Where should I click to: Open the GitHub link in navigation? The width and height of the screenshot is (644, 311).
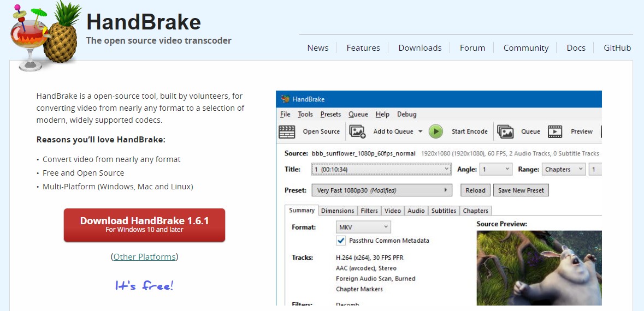(x=617, y=48)
